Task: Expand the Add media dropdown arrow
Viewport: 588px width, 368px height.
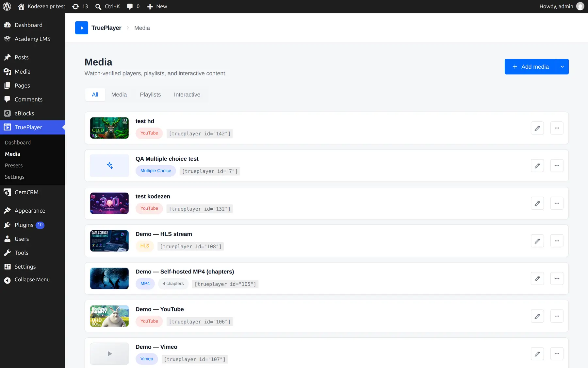Action: click(562, 67)
